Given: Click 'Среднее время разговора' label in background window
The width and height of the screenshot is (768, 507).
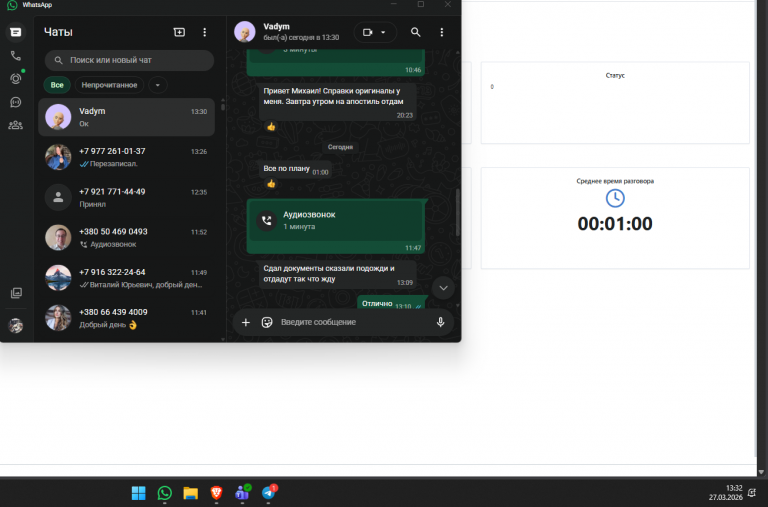Looking at the screenshot, I should point(615,181).
